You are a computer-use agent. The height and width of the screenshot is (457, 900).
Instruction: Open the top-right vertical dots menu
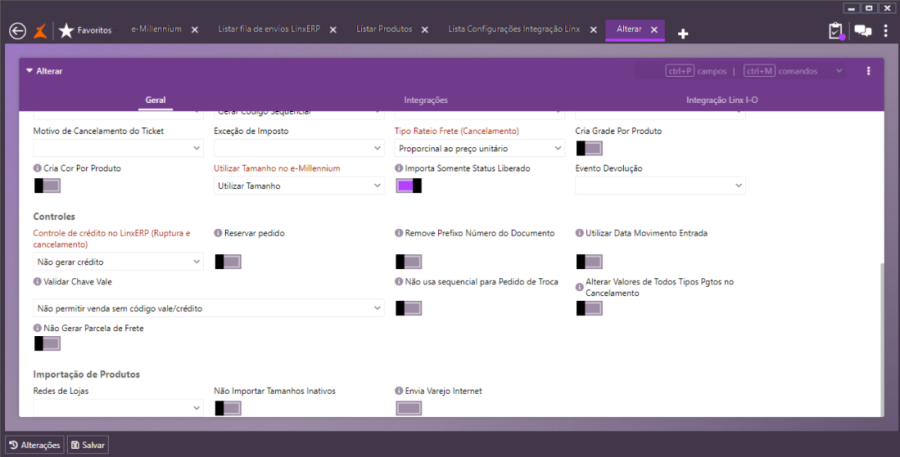point(887,30)
